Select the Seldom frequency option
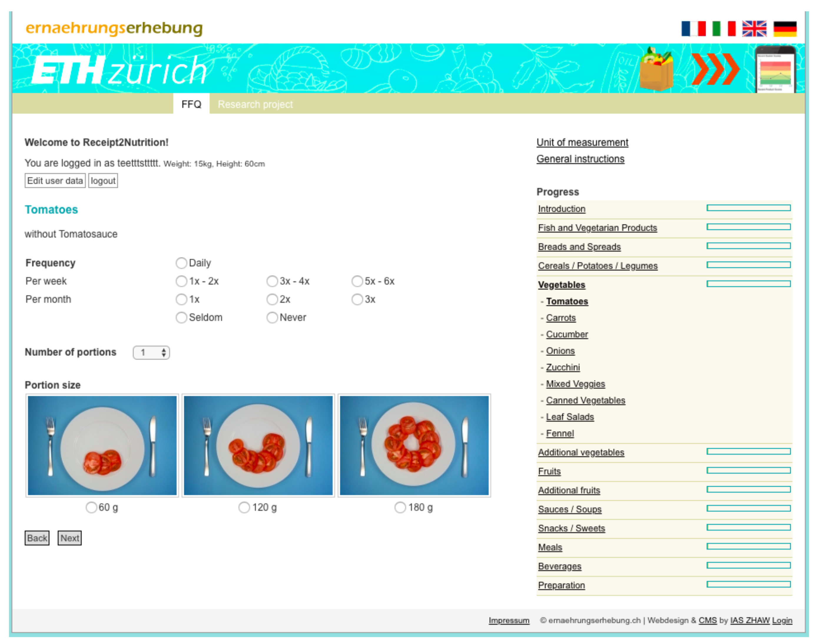Viewport: 823px width, 644px height. [x=181, y=318]
